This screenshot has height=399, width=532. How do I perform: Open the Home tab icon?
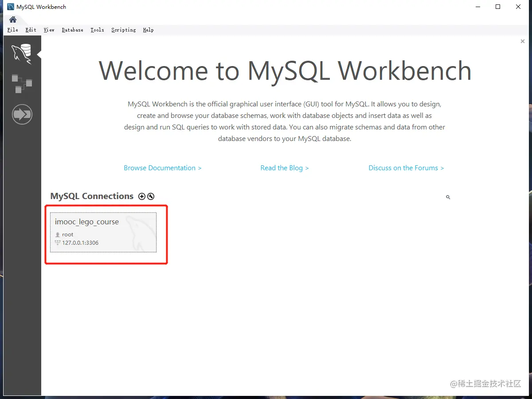(x=13, y=20)
